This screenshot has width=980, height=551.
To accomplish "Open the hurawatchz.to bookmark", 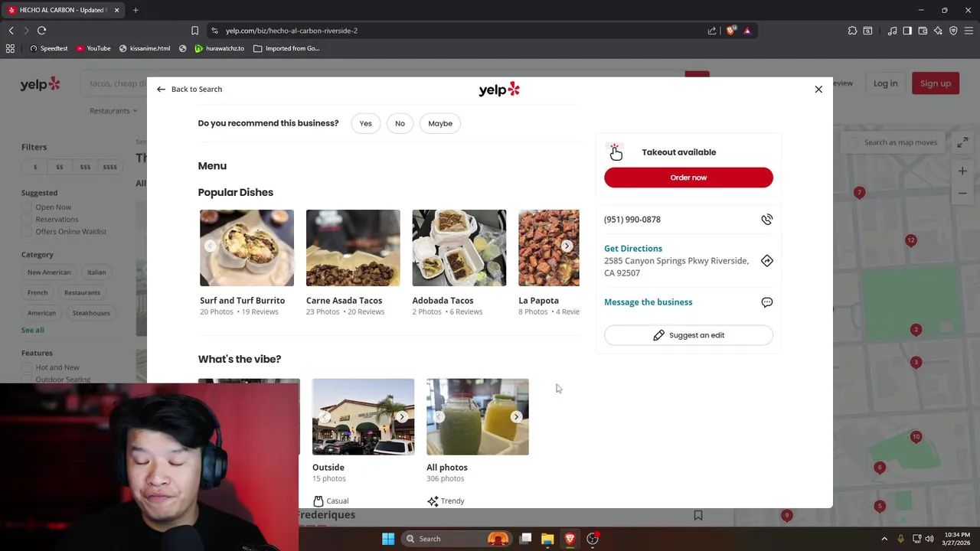I will point(219,48).
